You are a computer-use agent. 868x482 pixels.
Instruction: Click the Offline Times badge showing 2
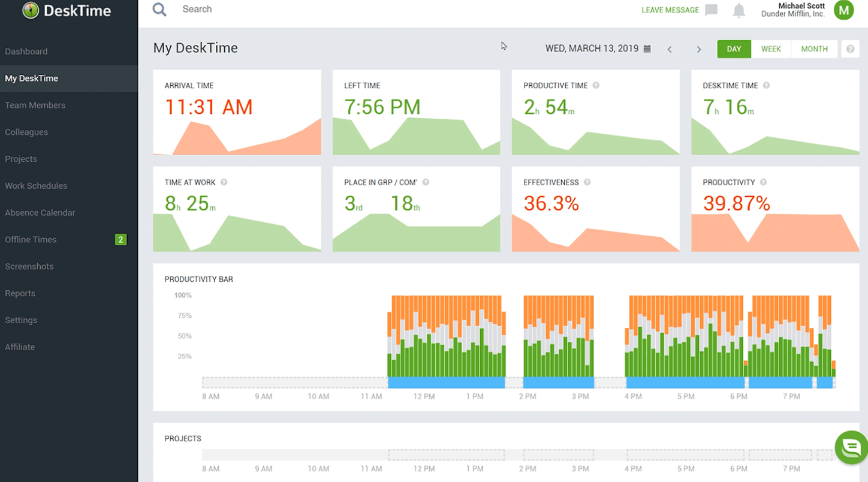(120, 239)
